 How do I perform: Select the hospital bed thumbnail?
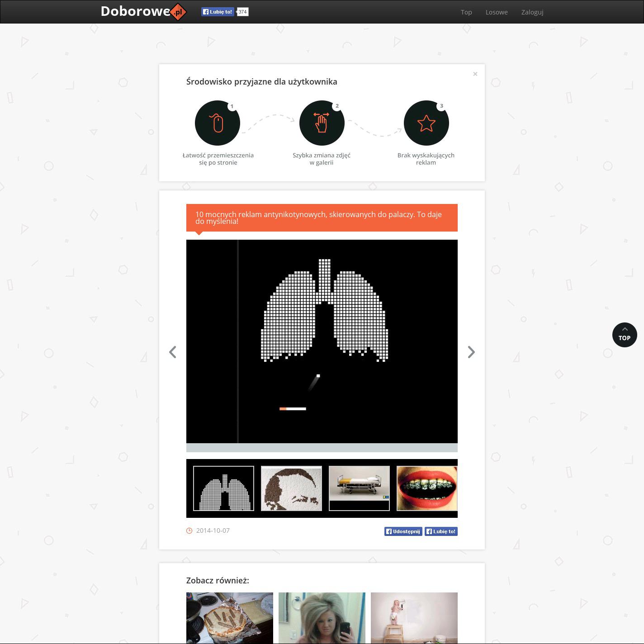pyautogui.click(x=359, y=488)
